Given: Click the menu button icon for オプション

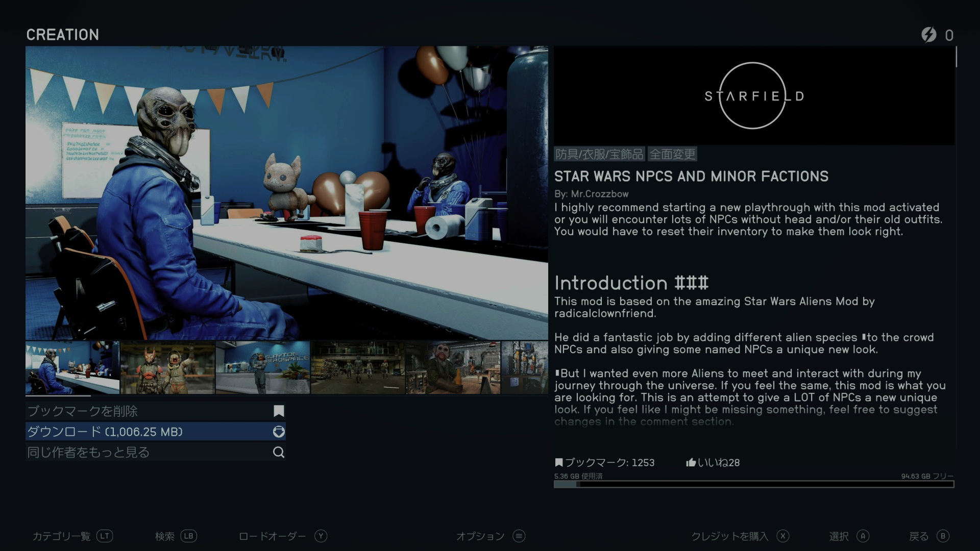Looking at the screenshot, I should [x=519, y=536].
